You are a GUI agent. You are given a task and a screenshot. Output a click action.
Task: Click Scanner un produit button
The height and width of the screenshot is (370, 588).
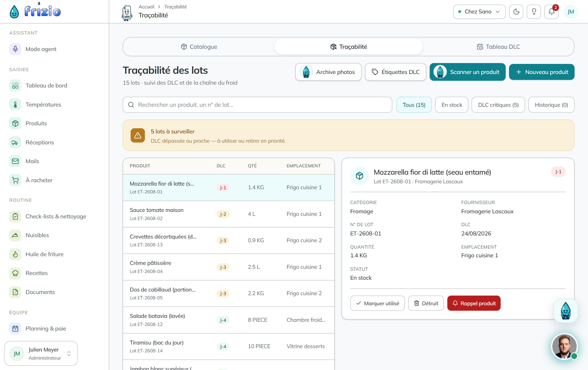pos(467,72)
